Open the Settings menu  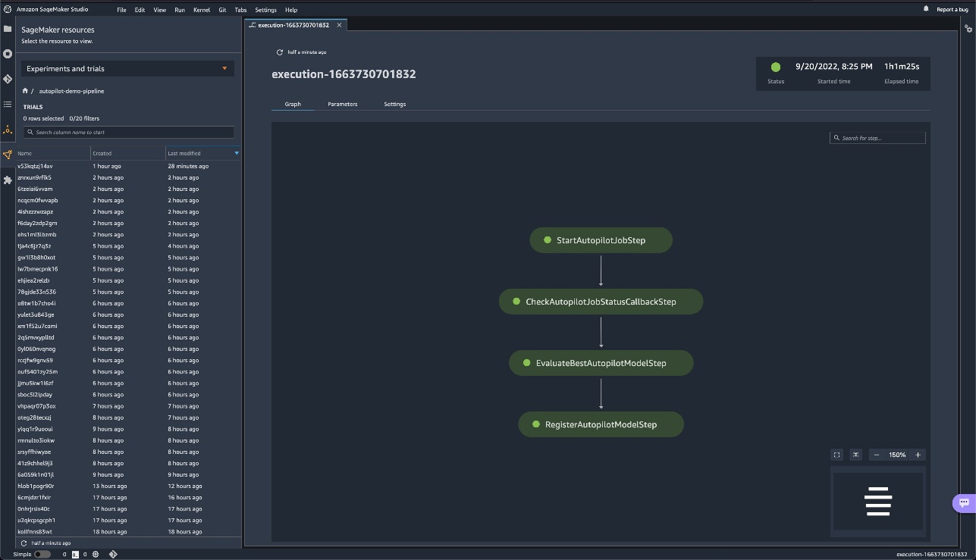tap(265, 10)
